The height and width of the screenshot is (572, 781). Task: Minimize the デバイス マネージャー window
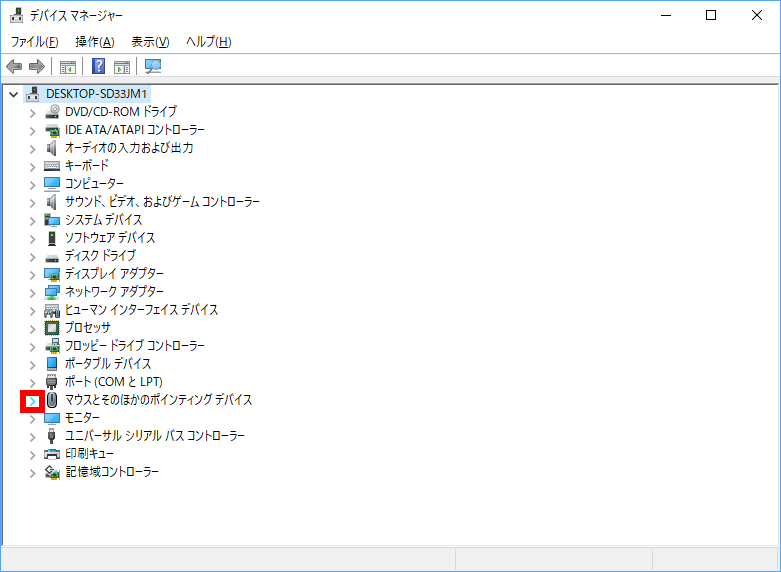pos(666,15)
